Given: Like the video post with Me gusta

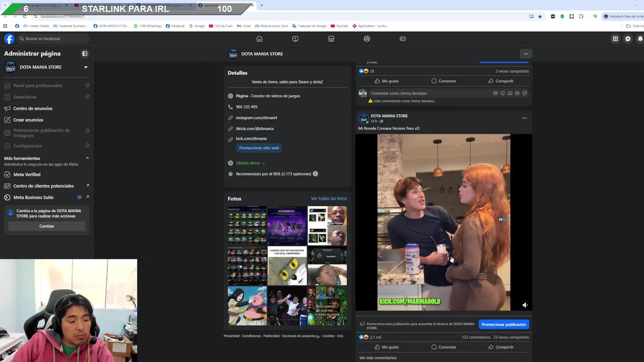Looking at the screenshot, I should point(386,347).
